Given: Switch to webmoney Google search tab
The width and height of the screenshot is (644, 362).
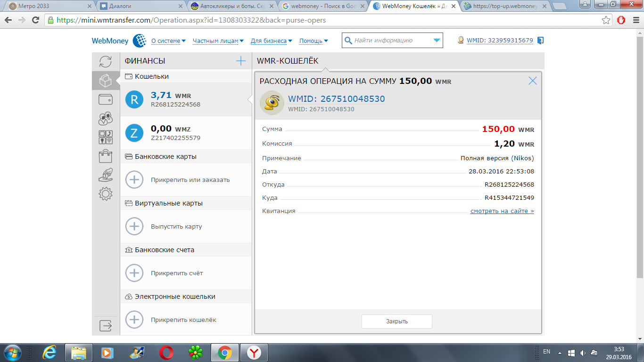Looking at the screenshot, I should pos(322,6).
